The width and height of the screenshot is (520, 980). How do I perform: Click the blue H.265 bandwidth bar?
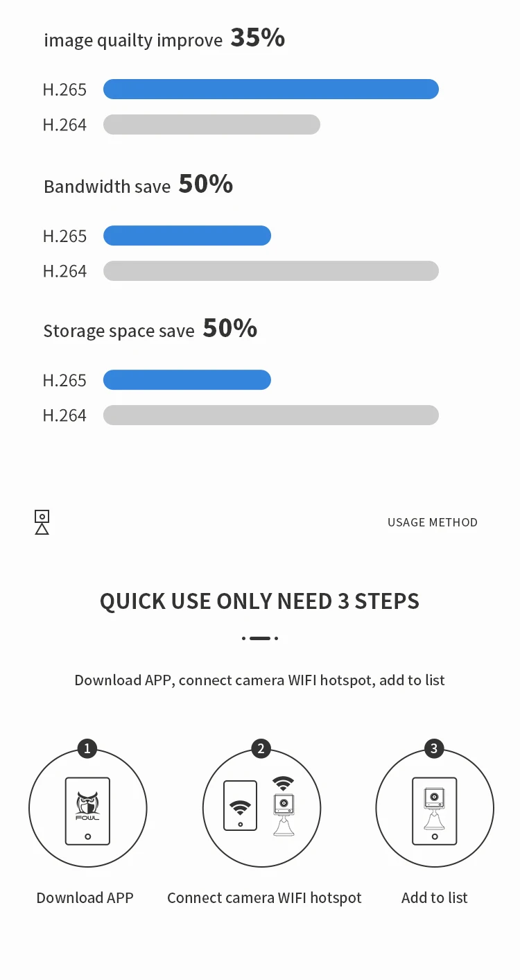coord(187,236)
